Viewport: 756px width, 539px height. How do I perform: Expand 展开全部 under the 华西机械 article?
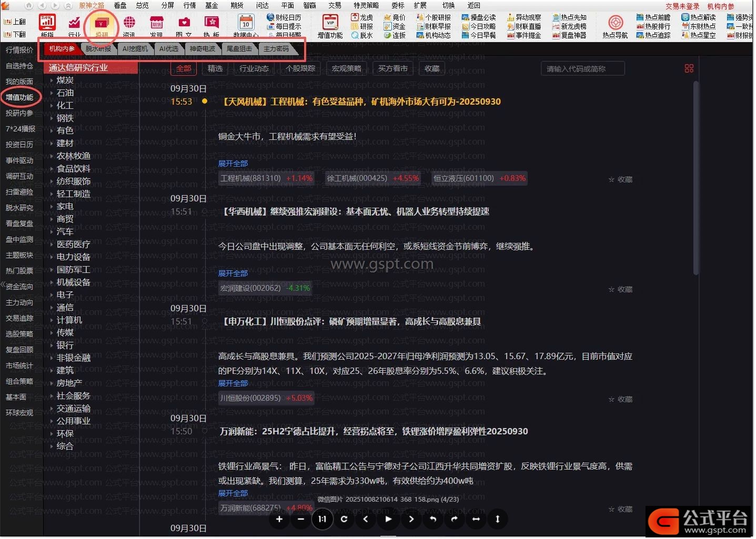(x=233, y=273)
